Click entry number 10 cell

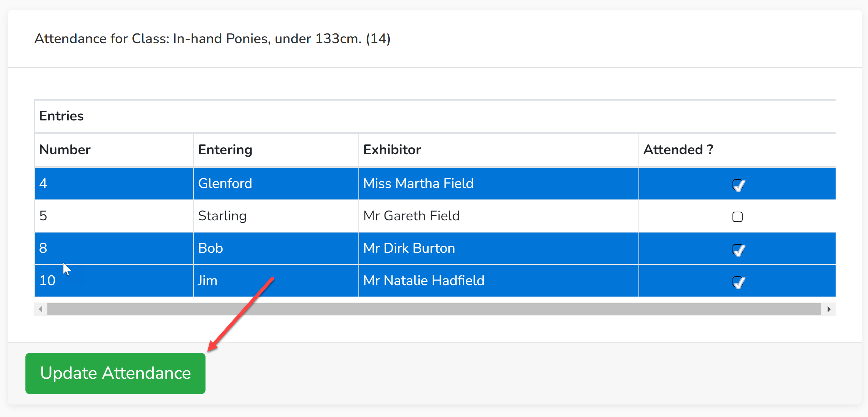114,281
